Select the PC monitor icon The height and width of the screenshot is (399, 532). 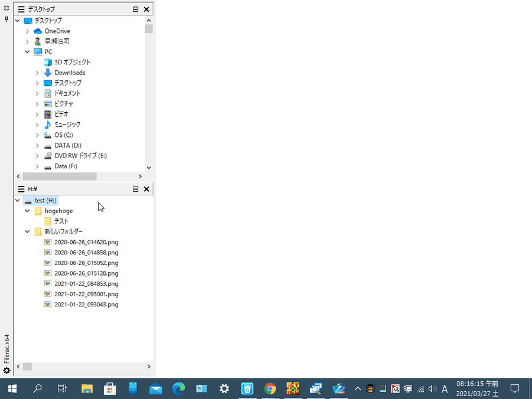38,52
